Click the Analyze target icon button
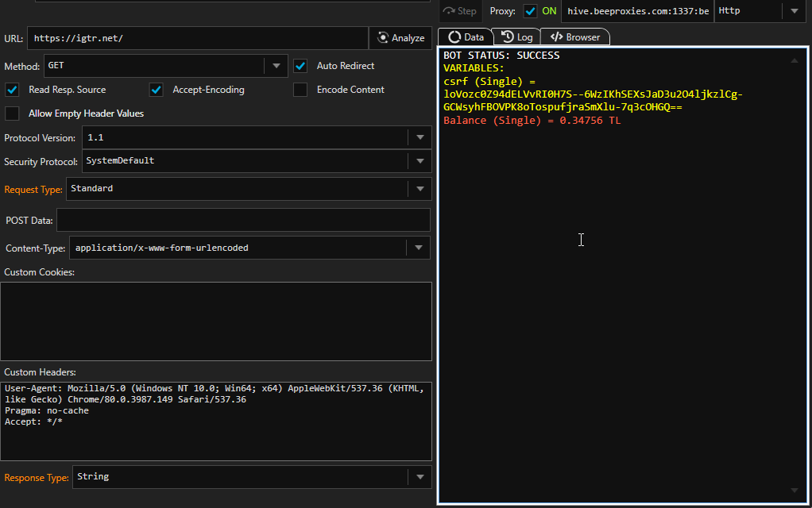This screenshot has height=508, width=812. coord(384,38)
